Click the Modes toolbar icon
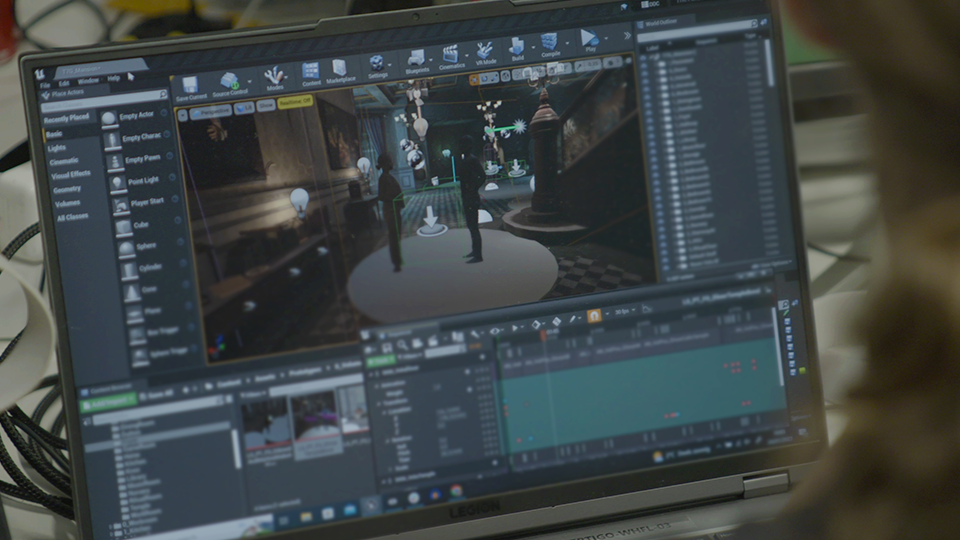This screenshot has height=540, width=960. tap(274, 76)
